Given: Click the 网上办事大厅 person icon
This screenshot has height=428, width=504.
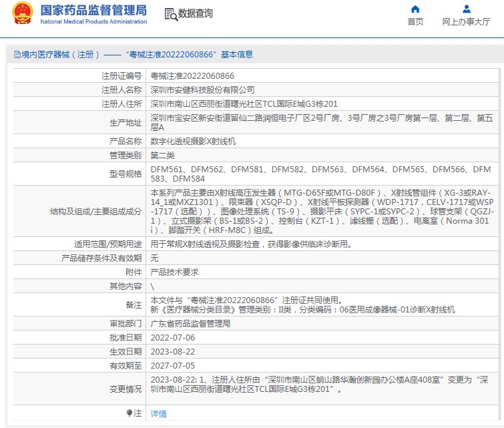Looking at the screenshot, I should click(x=467, y=9).
